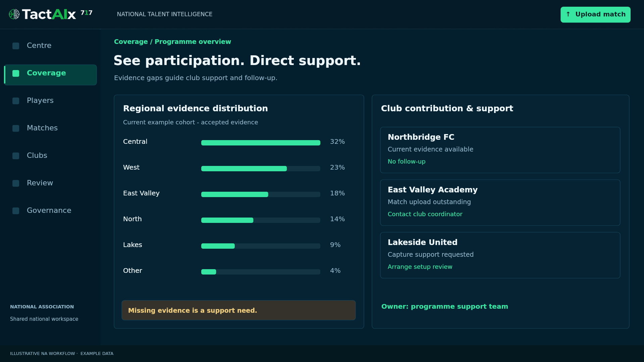This screenshot has width=644, height=362.
Task: Click the East Valley progress bar
Action: (x=261, y=194)
